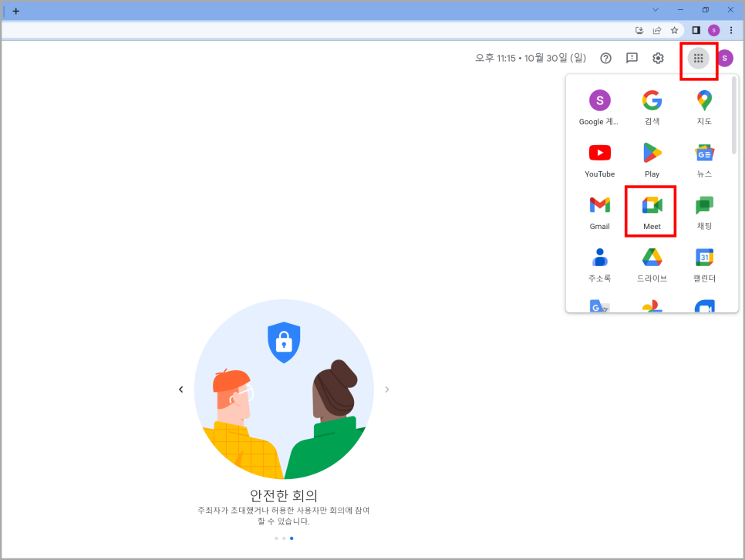
Task: Go to next carousel slide
Action: pyautogui.click(x=387, y=390)
